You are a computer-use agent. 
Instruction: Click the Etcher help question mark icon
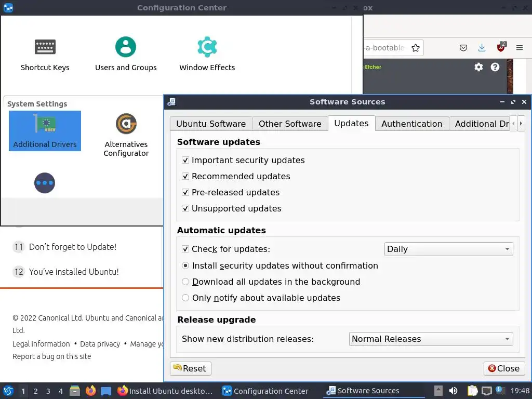[x=495, y=67]
